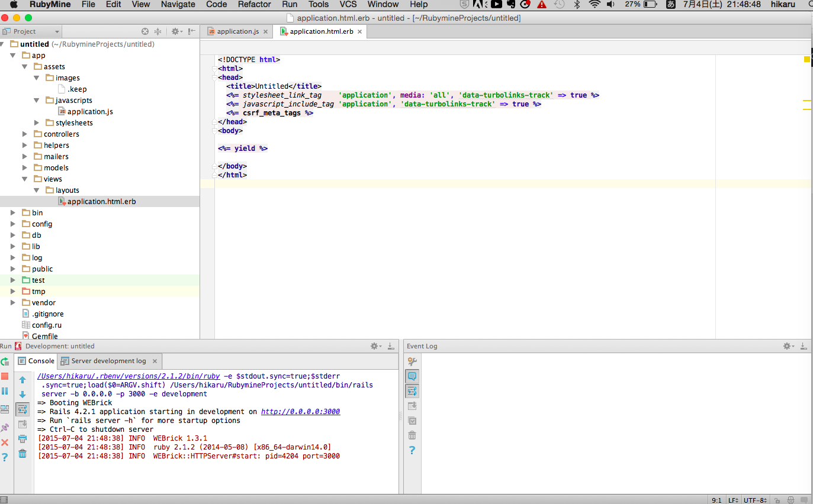This screenshot has width=813, height=504.
Task: Collapse all in the Project tree
Action: [158, 31]
